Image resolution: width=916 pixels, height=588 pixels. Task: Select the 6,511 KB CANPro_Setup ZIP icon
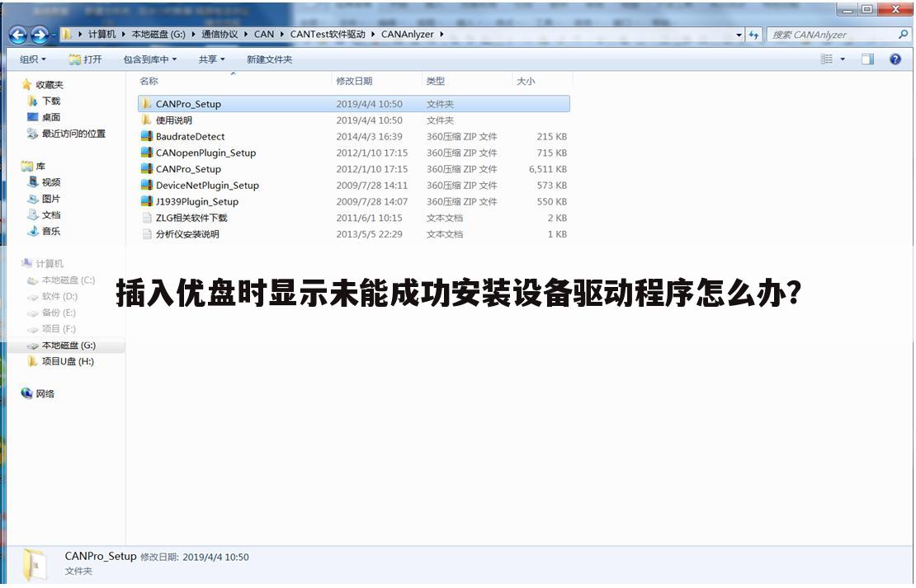(147, 169)
